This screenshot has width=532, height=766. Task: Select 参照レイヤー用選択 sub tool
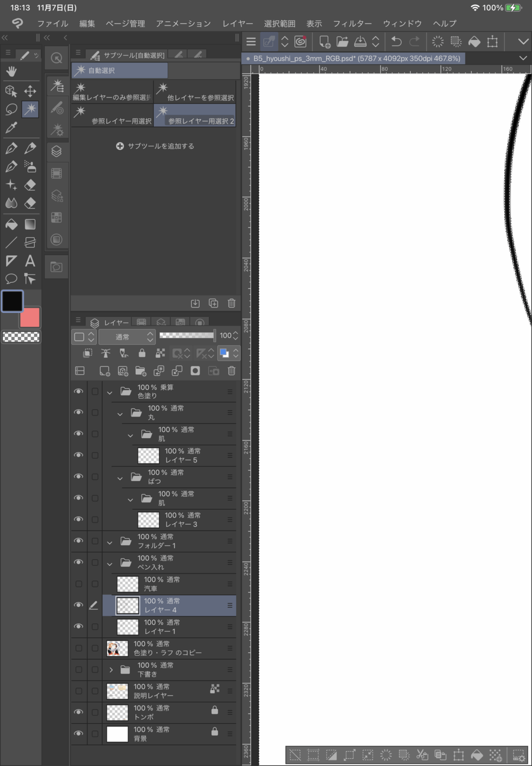(112, 115)
